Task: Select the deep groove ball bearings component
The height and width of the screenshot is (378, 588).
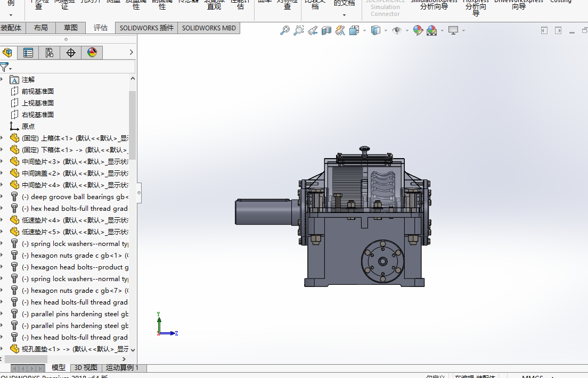Action: pyautogui.click(x=69, y=196)
